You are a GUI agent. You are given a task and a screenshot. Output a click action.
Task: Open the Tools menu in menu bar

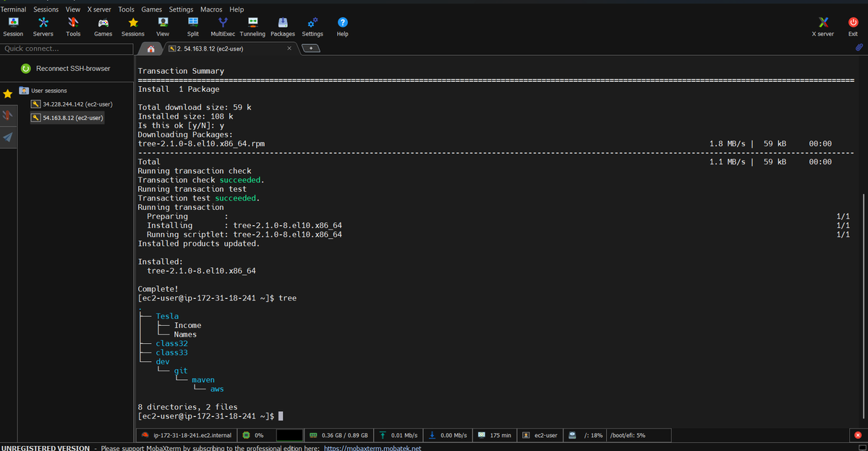[126, 9]
